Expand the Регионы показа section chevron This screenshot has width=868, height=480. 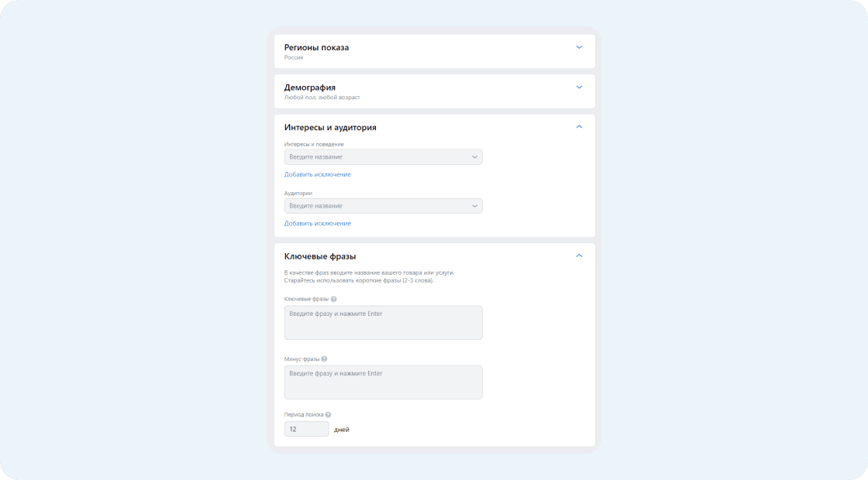[579, 47]
